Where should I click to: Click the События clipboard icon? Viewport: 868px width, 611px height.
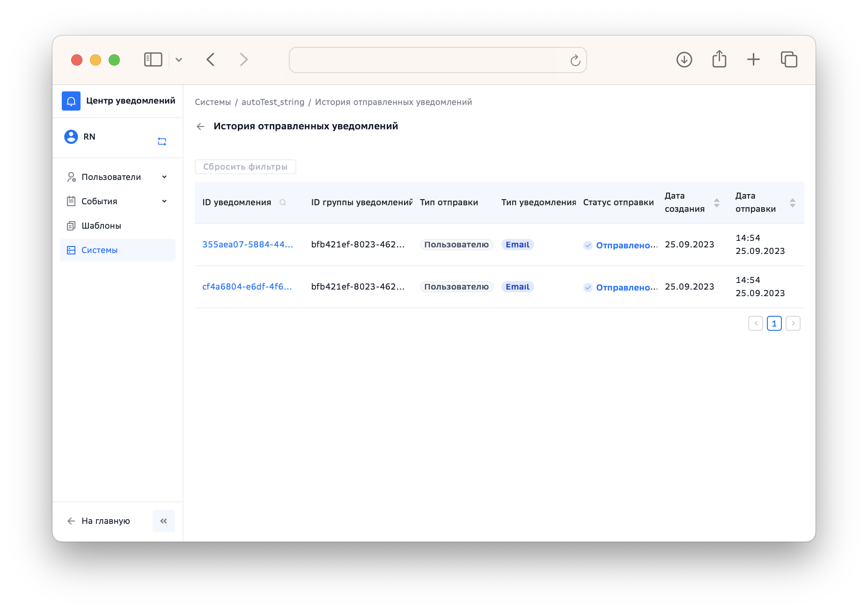coord(71,201)
